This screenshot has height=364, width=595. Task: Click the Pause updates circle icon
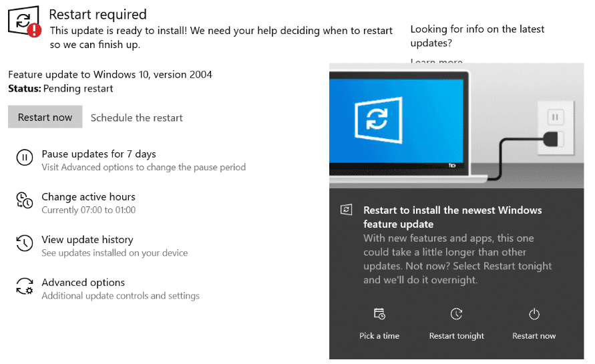click(x=25, y=157)
